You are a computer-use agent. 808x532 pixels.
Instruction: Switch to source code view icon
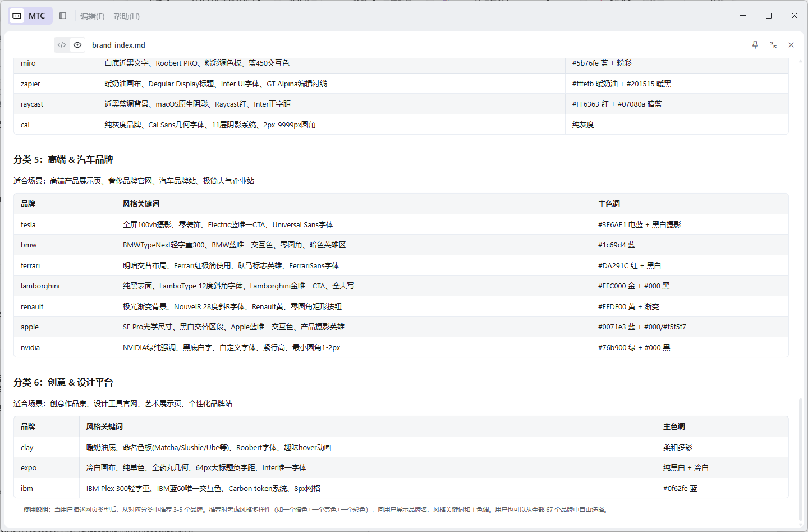tap(62, 45)
